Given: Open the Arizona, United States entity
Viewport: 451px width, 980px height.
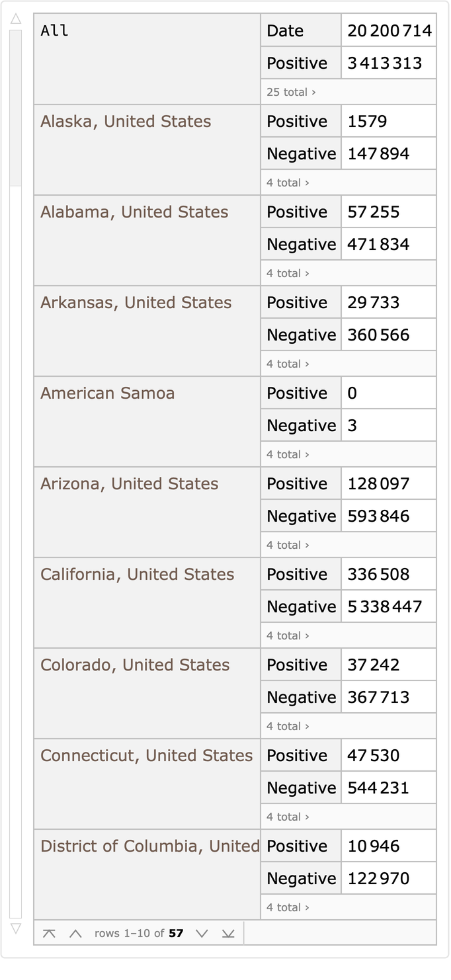Looking at the screenshot, I should 129,483.
